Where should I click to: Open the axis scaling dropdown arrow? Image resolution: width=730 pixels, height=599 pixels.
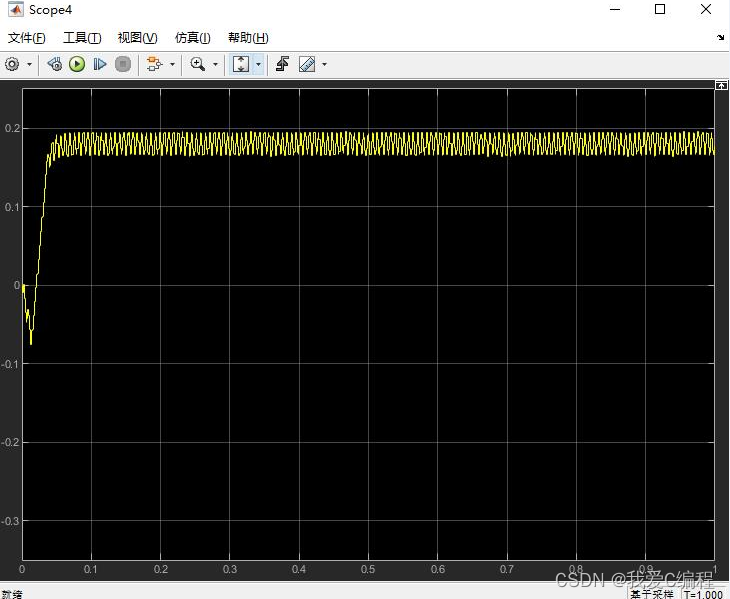259,64
